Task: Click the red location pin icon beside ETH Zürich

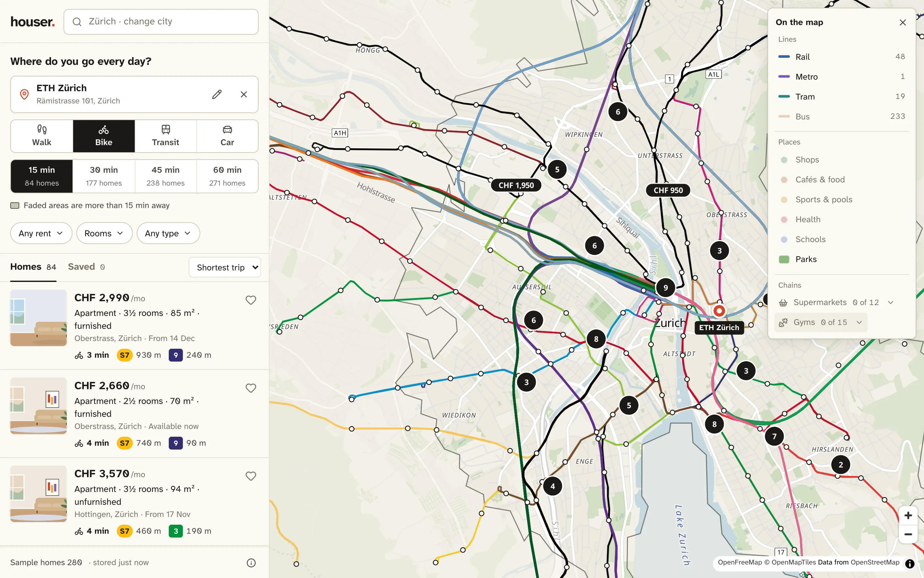Action: 24,94
